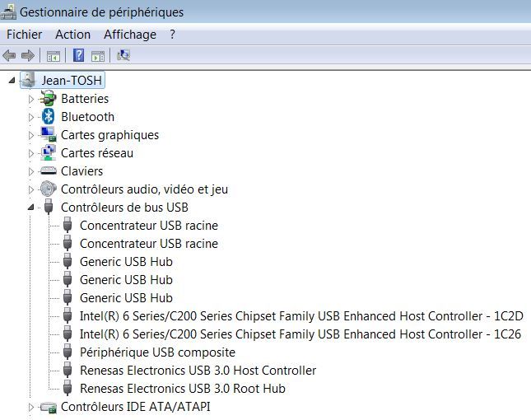Click the IDE ATA/ATAPI controllers icon

(x=48, y=407)
